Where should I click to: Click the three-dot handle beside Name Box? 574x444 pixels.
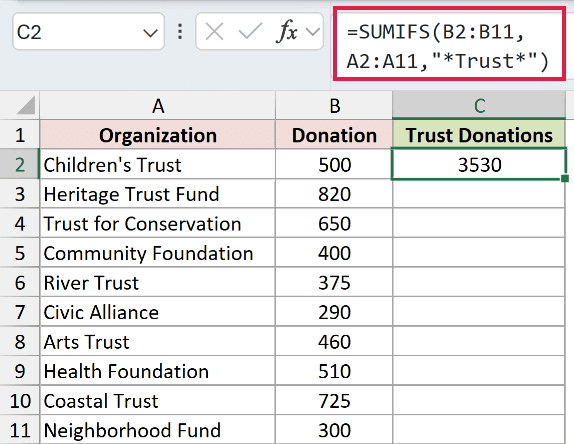pos(180,32)
